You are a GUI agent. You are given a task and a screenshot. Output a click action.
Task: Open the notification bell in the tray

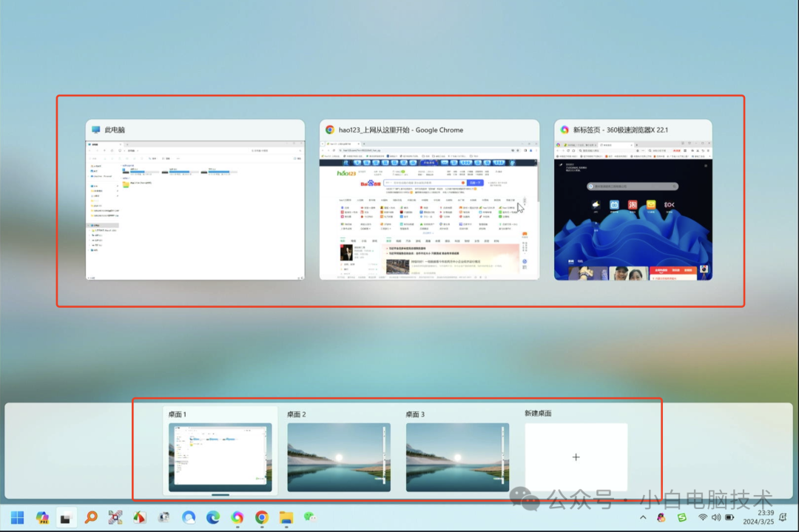click(783, 517)
